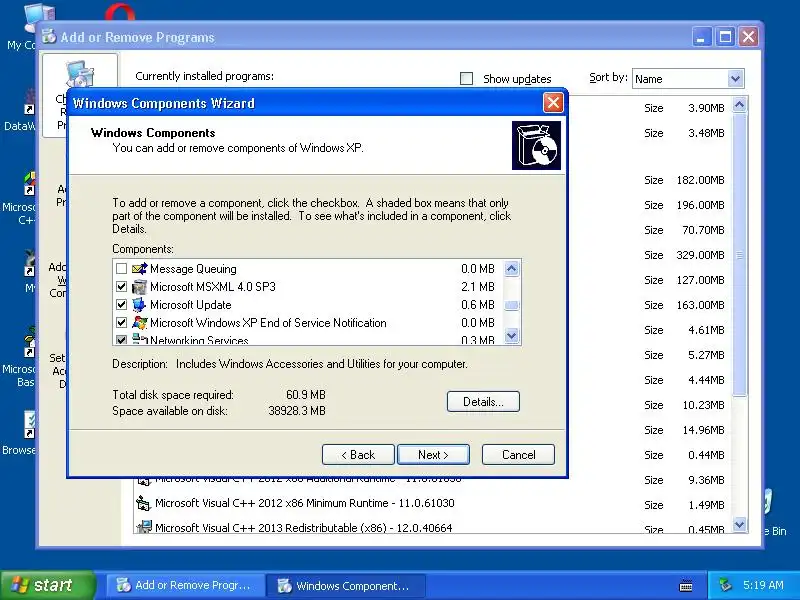Check the Message Queuing component checkbox
Screen dimensions: 800x600
[121, 268]
